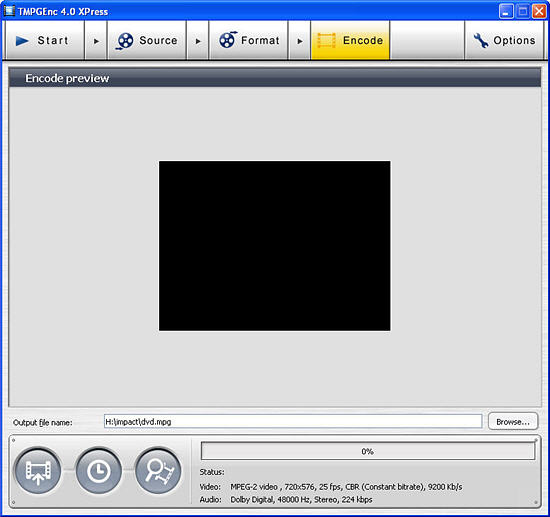
Task: Switch to the Source stage tab
Action: (147, 41)
